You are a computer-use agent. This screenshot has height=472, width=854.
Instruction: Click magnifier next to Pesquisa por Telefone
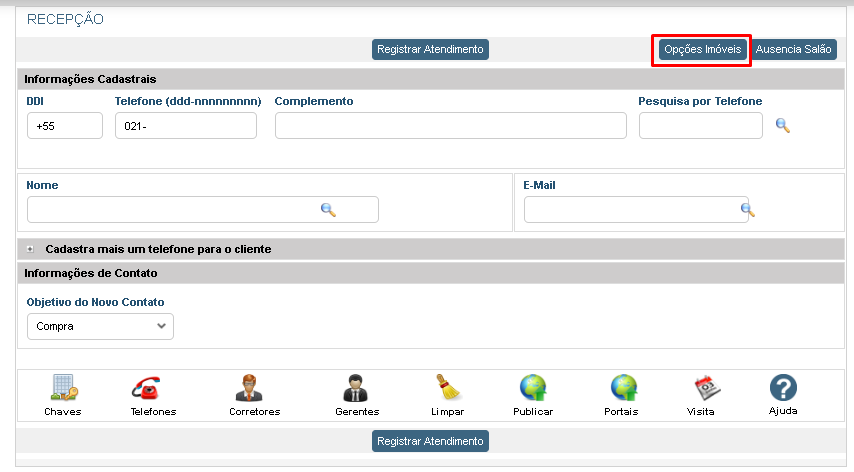point(783,126)
